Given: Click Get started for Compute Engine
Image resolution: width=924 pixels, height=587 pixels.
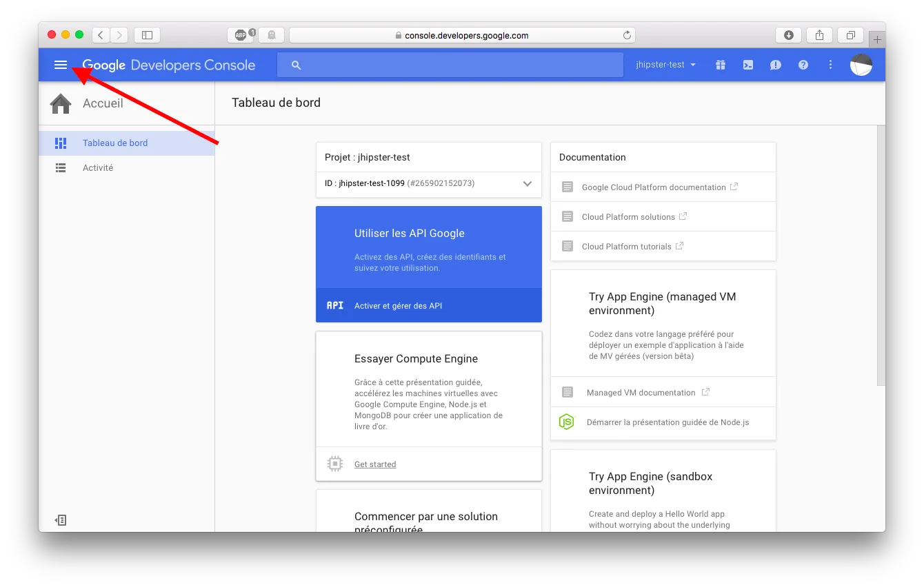Looking at the screenshot, I should click(x=375, y=464).
